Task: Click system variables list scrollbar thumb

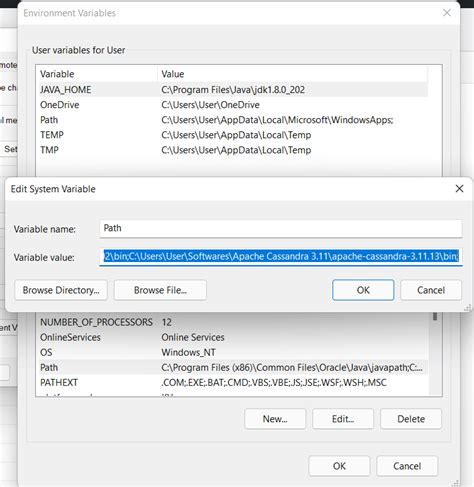Action: point(435,316)
